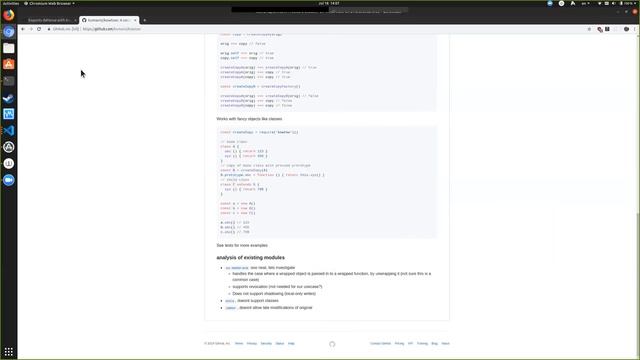Click the GitHub logo in the footer
The image size is (640, 360).
(332, 344)
